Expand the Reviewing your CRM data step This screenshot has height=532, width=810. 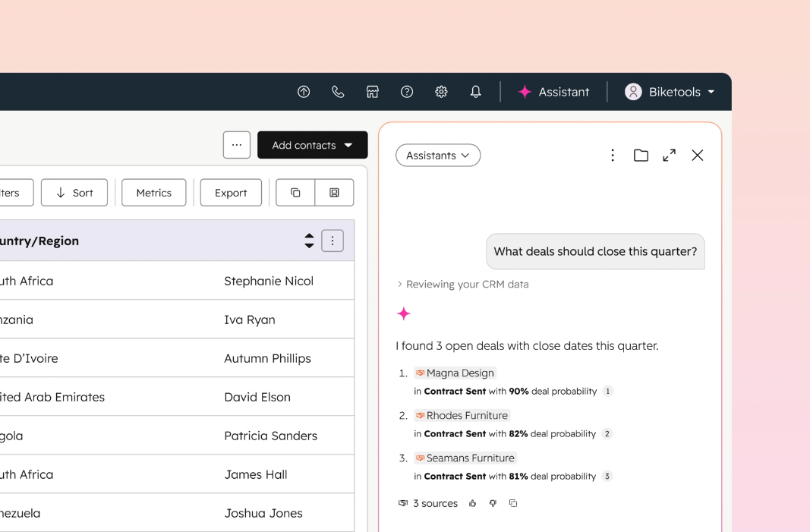point(463,284)
